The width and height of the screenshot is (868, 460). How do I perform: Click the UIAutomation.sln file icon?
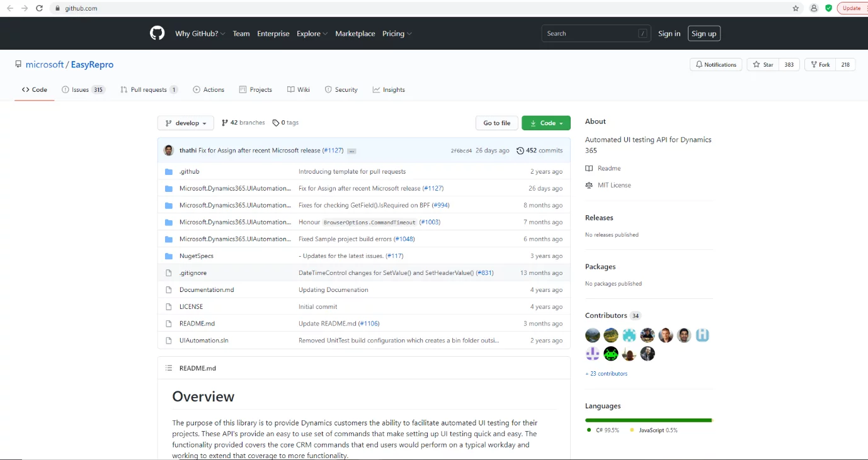(168, 340)
